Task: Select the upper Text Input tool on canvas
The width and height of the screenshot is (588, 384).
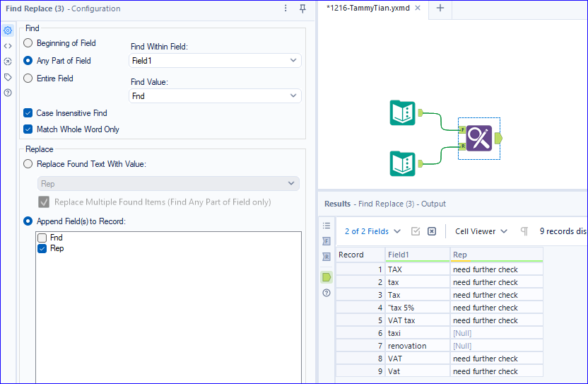Action: 403,113
